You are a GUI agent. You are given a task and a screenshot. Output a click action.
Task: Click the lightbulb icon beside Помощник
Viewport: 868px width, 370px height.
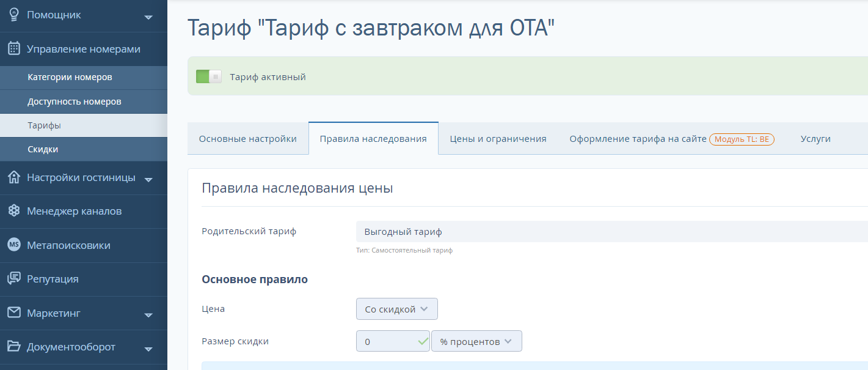click(x=13, y=15)
